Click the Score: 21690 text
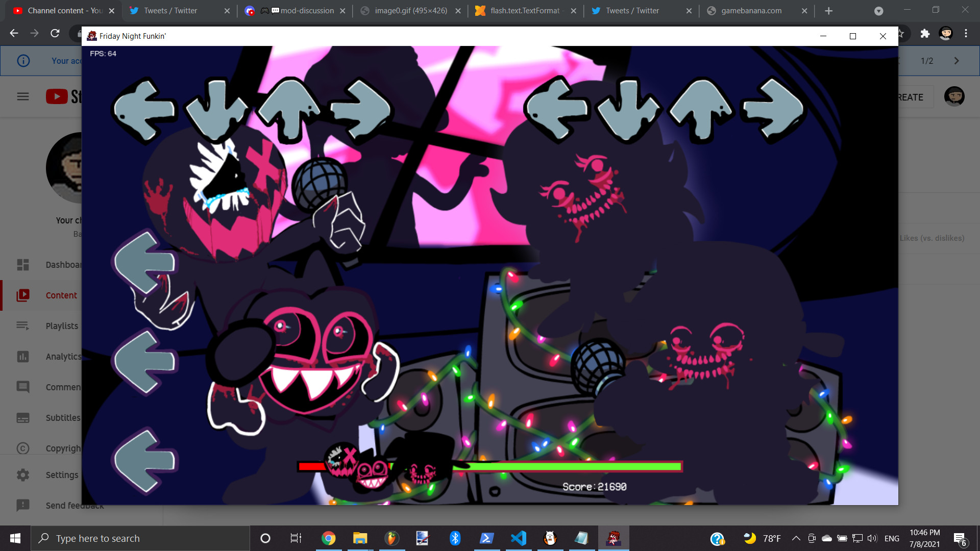The height and width of the screenshot is (551, 980). point(595,487)
